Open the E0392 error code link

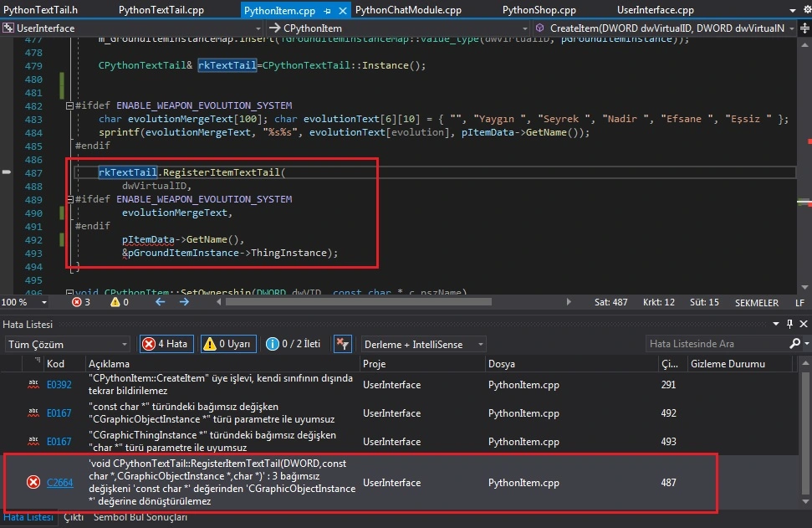[x=59, y=385]
